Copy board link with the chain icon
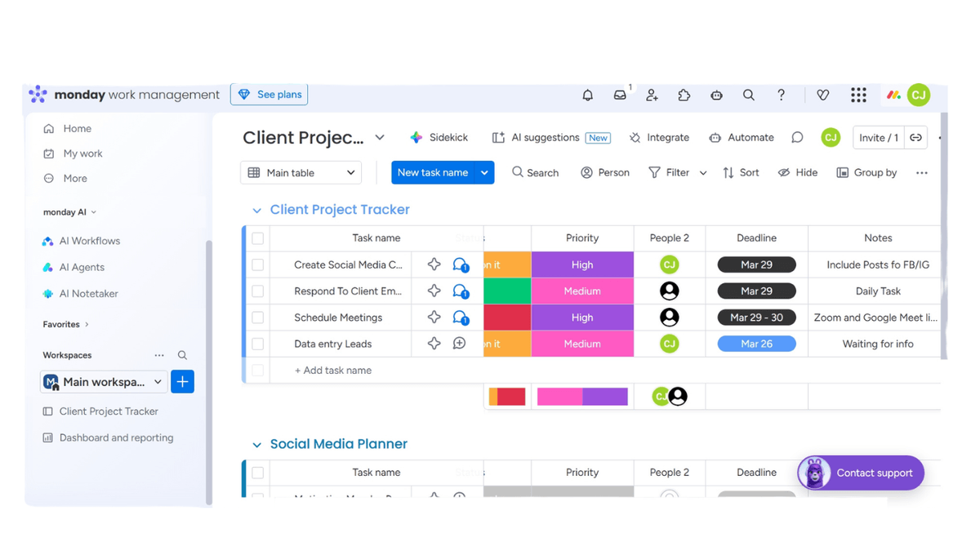Screen dimensions: 980x551 (915, 138)
